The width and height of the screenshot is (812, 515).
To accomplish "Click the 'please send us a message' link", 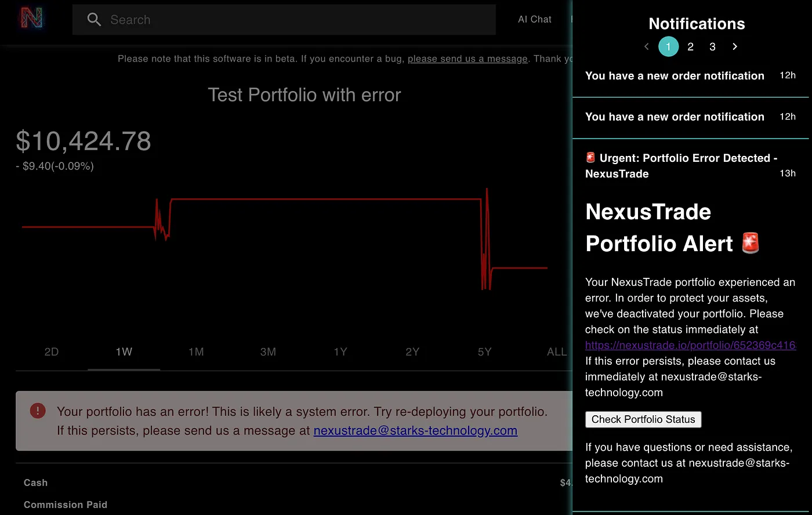I will click(467, 59).
